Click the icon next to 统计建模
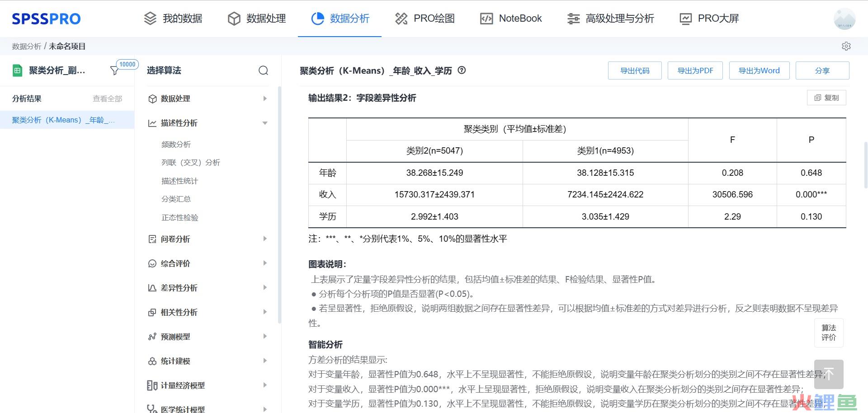The image size is (868, 413). click(152, 361)
